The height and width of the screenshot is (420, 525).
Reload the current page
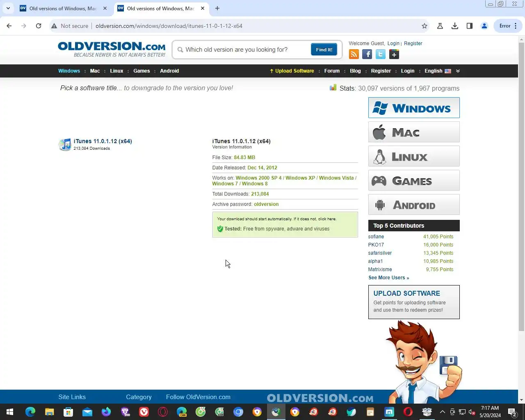(39, 26)
